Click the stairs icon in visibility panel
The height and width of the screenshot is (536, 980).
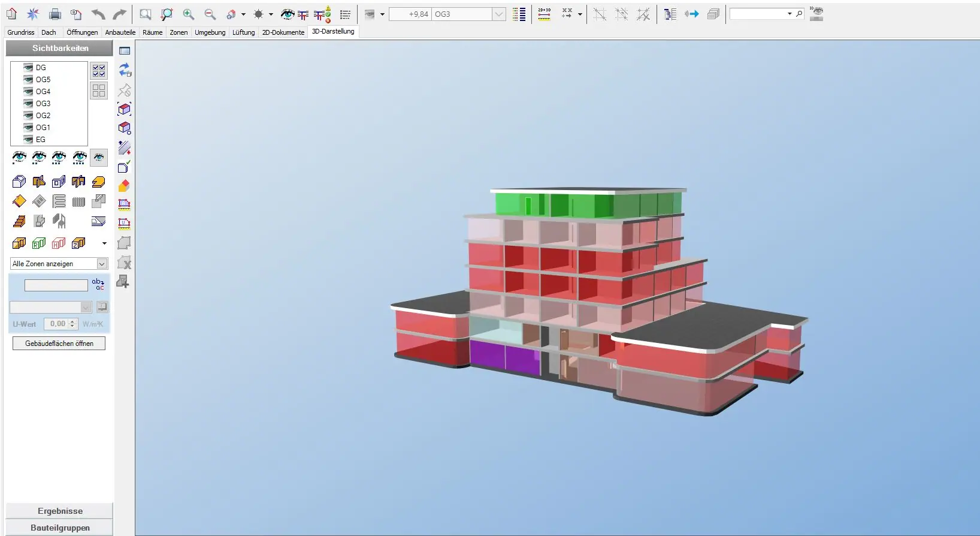pos(19,221)
